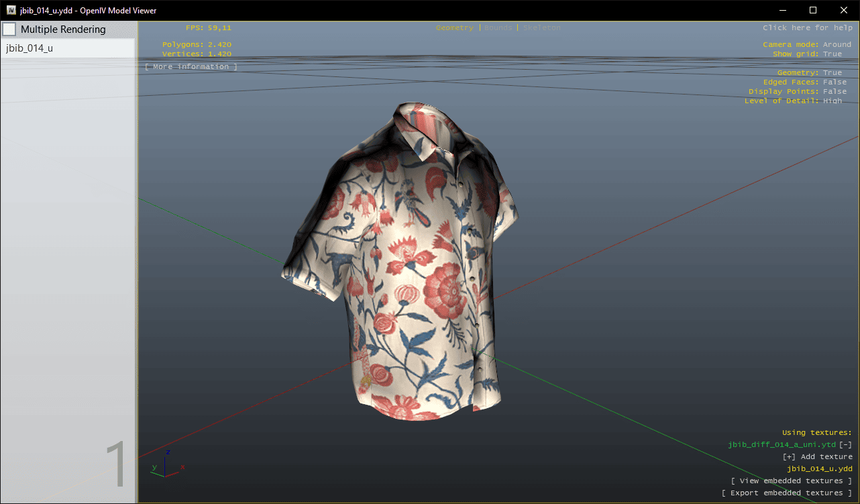Click the XYZ axis orientation gizmo
The image size is (860, 504).
click(x=166, y=465)
